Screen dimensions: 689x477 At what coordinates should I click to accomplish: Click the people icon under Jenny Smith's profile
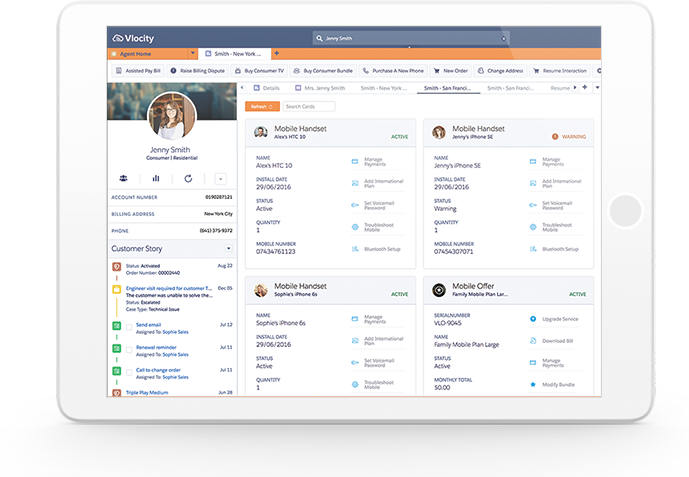(x=123, y=179)
